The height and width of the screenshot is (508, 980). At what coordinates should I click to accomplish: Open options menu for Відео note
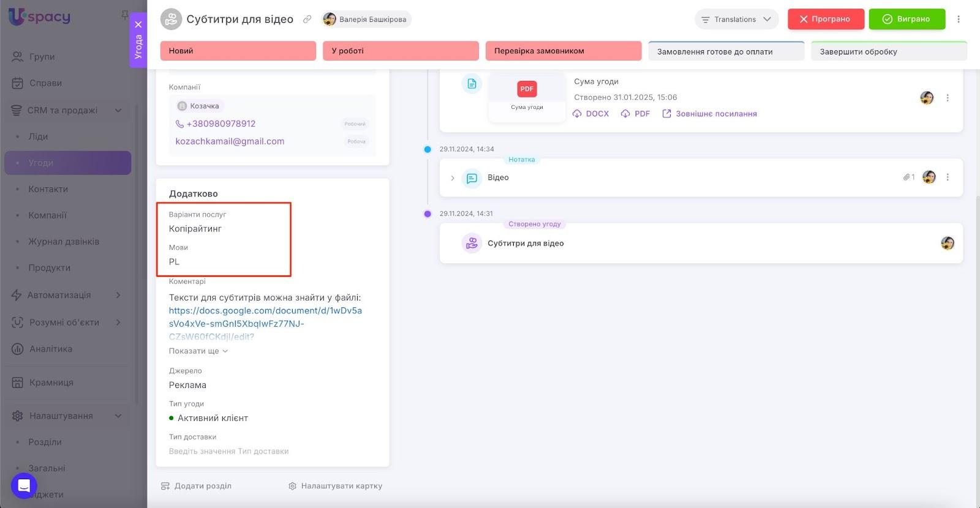pyautogui.click(x=948, y=177)
